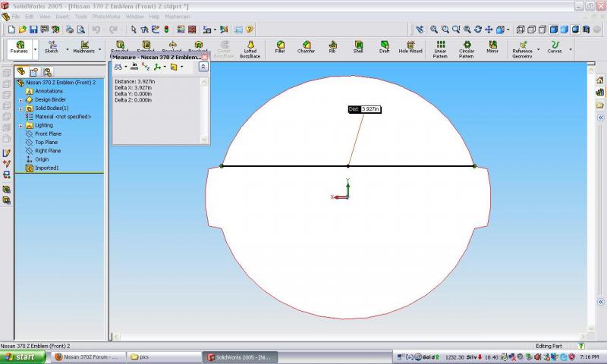
Task: Click the Rebuild traffic light icon
Action: pos(166,30)
